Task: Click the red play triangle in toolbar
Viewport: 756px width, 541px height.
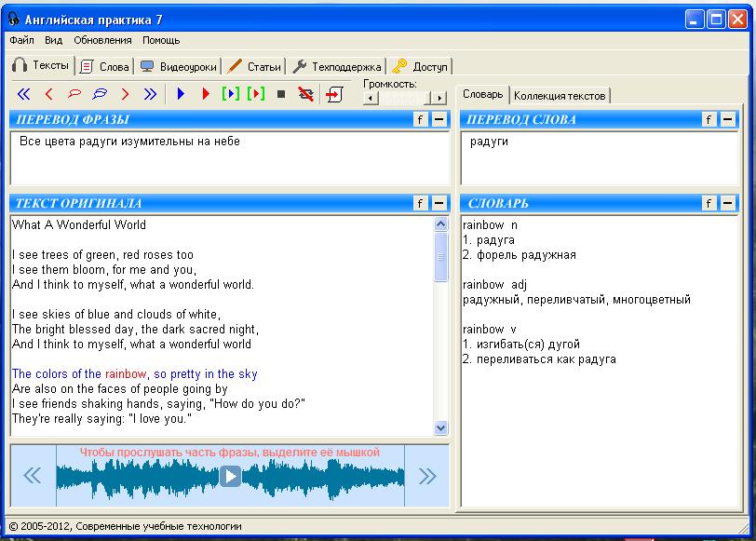Action: [x=206, y=94]
